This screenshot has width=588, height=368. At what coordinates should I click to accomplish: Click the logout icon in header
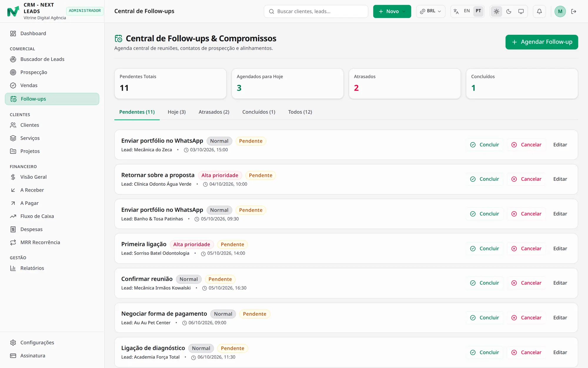point(574,11)
